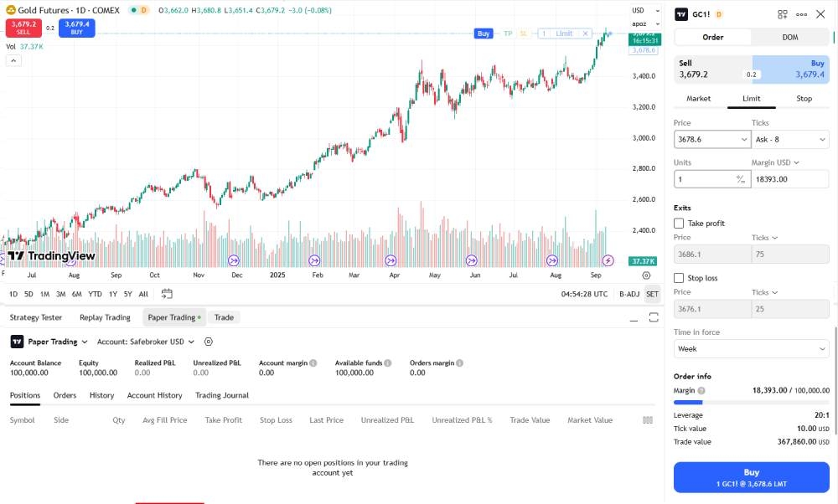Minimize the bottom trading panel
This screenshot has height=504, width=838.
click(x=632, y=317)
